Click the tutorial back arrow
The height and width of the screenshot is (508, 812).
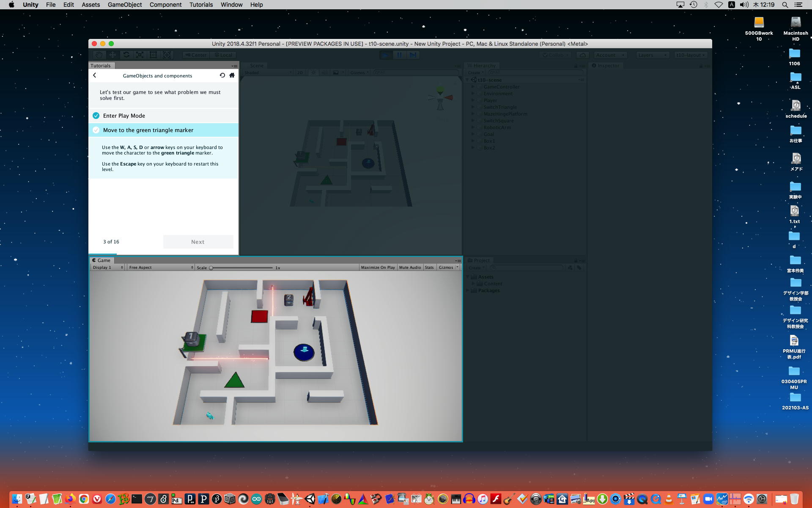point(95,75)
